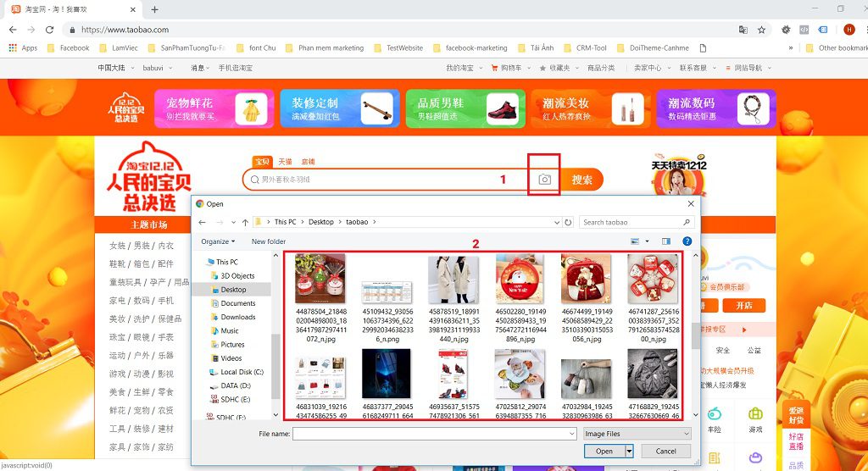Open the 购物车 shopping cart link
The height and width of the screenshot is (471, 868).
[510, 68]
